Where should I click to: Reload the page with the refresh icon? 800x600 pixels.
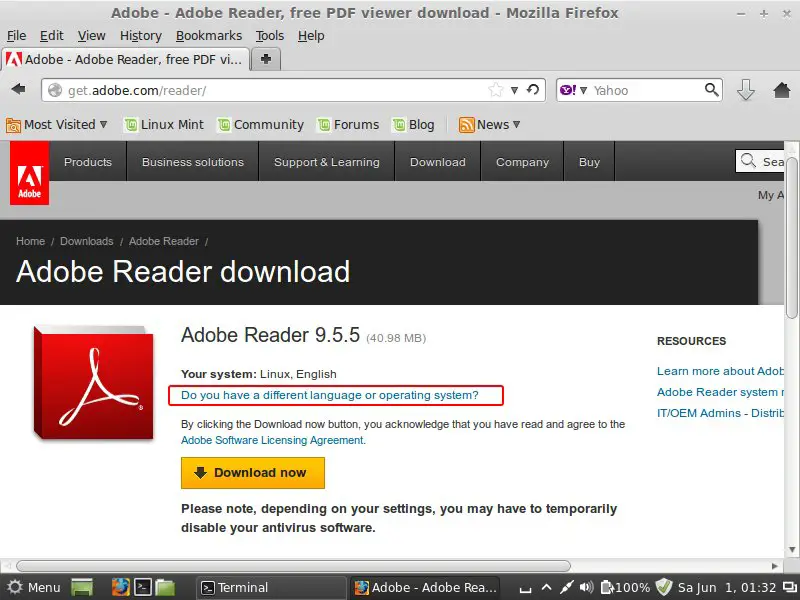pyautogui.click(x=533, y=90)
